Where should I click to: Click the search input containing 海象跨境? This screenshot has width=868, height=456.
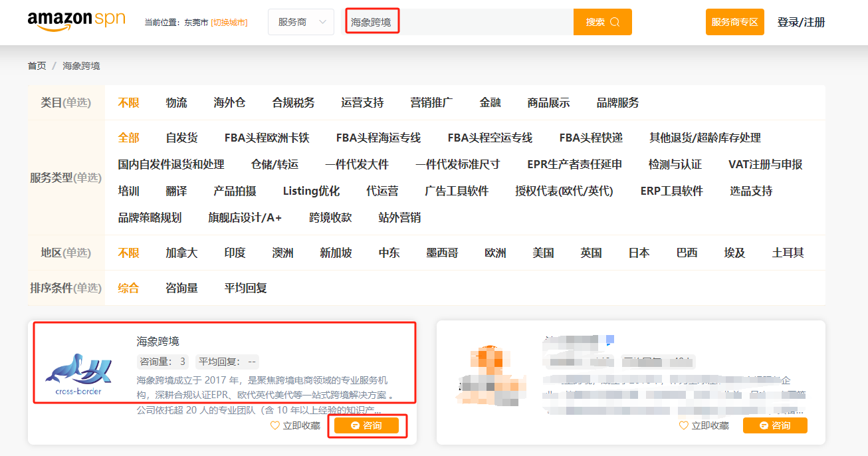(459, 22)
